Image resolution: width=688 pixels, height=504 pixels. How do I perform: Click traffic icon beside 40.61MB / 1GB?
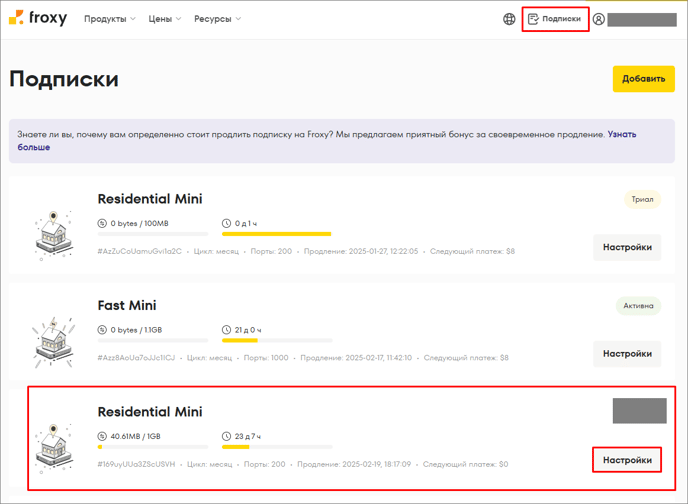pos(102,436)
